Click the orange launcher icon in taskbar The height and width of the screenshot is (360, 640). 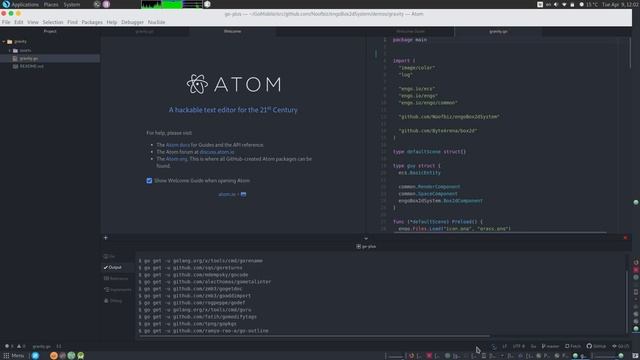pyautogui.click(x=53, y=356)
